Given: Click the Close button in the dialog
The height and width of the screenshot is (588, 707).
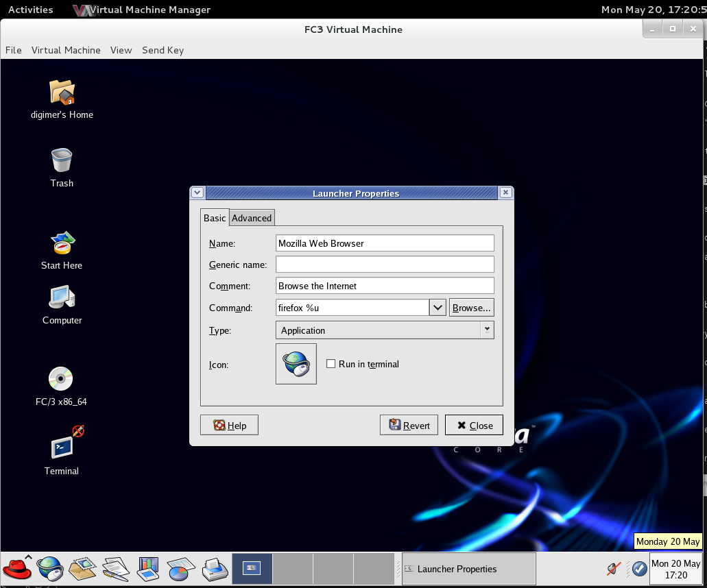Looking at the screenshot, I should (474, 426).
